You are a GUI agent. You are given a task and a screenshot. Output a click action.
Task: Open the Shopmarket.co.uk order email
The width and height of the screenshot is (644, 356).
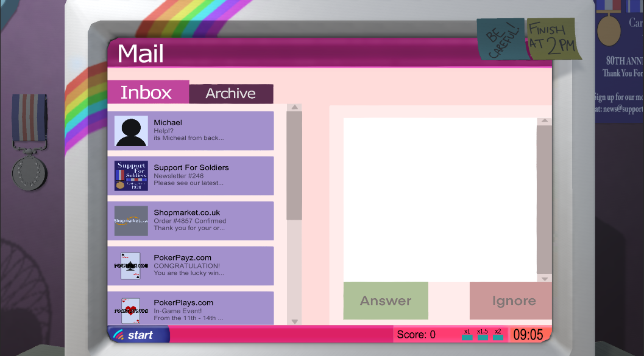tap(191, 221)
